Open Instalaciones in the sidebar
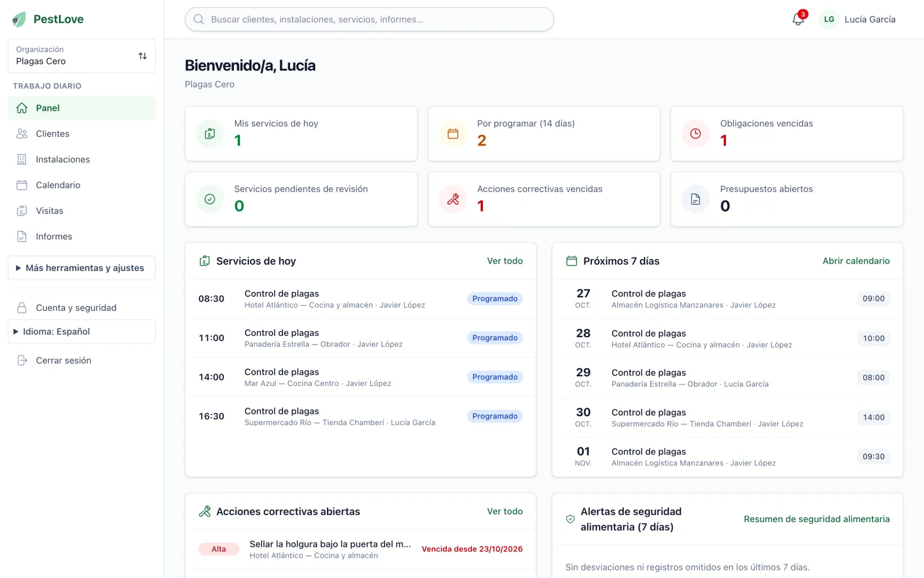 click(x=81, y=160)
